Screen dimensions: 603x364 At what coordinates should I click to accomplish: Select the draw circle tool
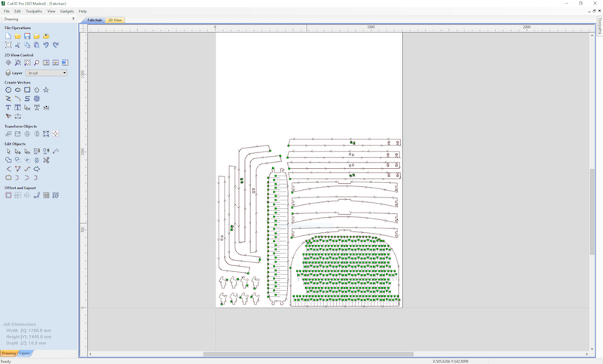pyautogui.click(x=8, y=90)
